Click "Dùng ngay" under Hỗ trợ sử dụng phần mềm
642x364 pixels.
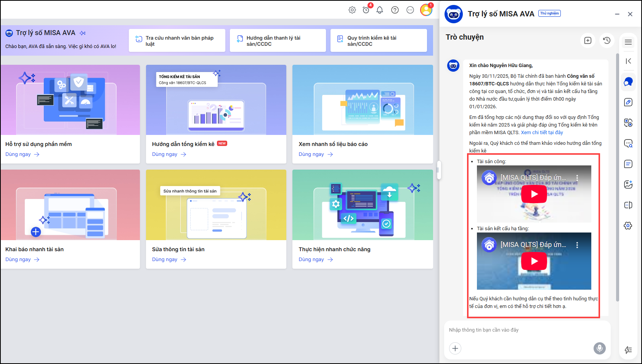(x=22, y=154)
